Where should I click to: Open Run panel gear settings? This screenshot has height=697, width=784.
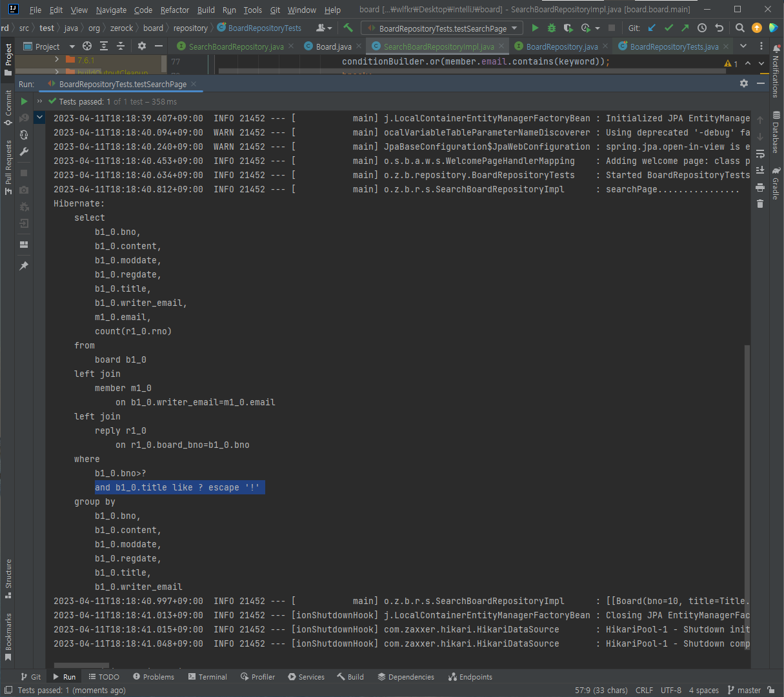tap(744, 84)
